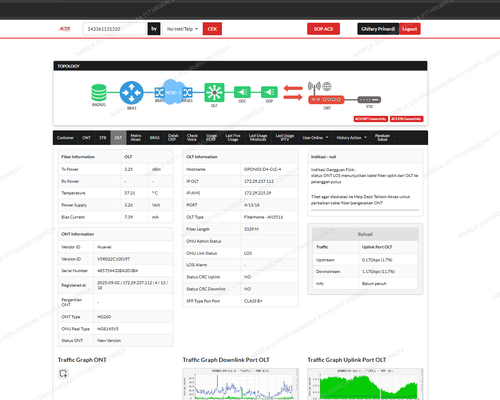500x400 pixels.
Task: Open the Check Voice tab
Action: 192,138
